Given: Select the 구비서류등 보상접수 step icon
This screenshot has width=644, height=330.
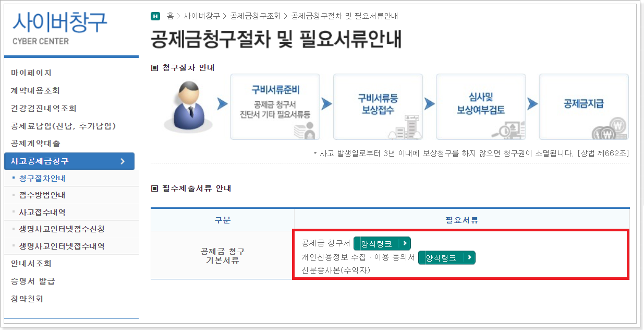Looking at the screenshot, I should (x=378, y=106).
